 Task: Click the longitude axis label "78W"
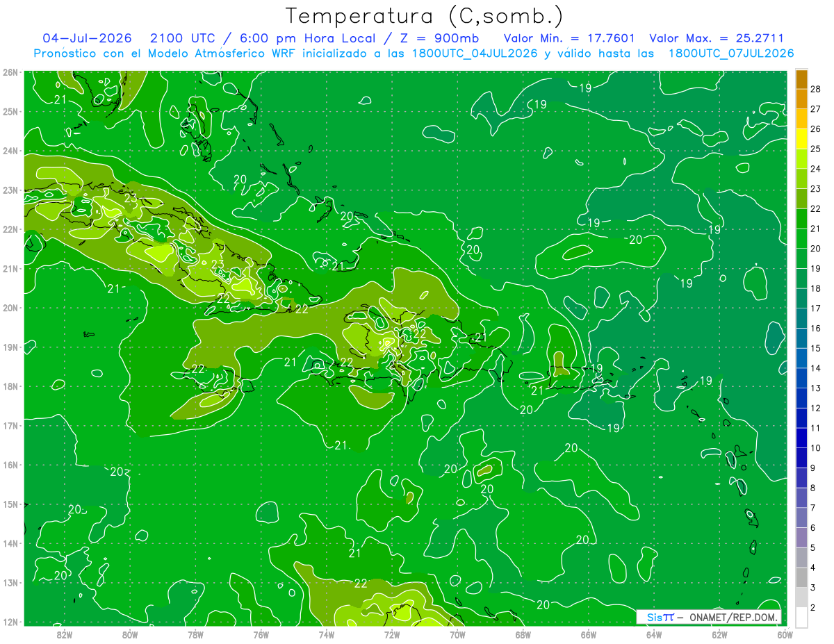click(195, 634)
